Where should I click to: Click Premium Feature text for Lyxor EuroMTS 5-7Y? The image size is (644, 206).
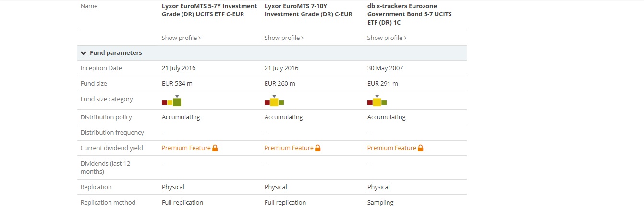point(186,148)
